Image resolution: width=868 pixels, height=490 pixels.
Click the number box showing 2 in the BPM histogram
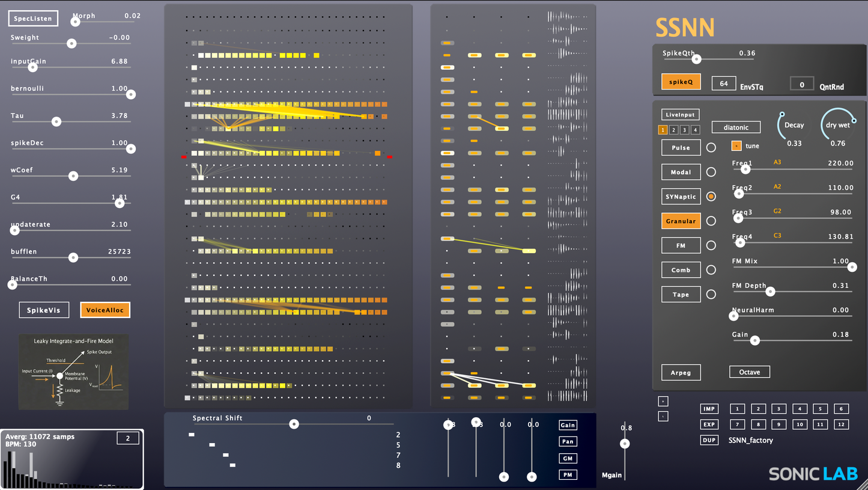pyautogui.click(x=128, y=439)
